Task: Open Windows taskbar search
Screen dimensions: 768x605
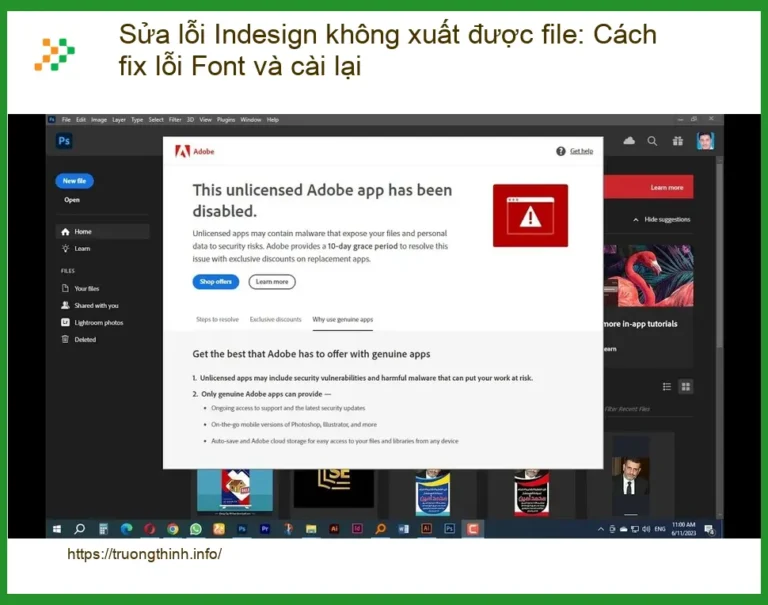Action: click(x=79, y=529)
